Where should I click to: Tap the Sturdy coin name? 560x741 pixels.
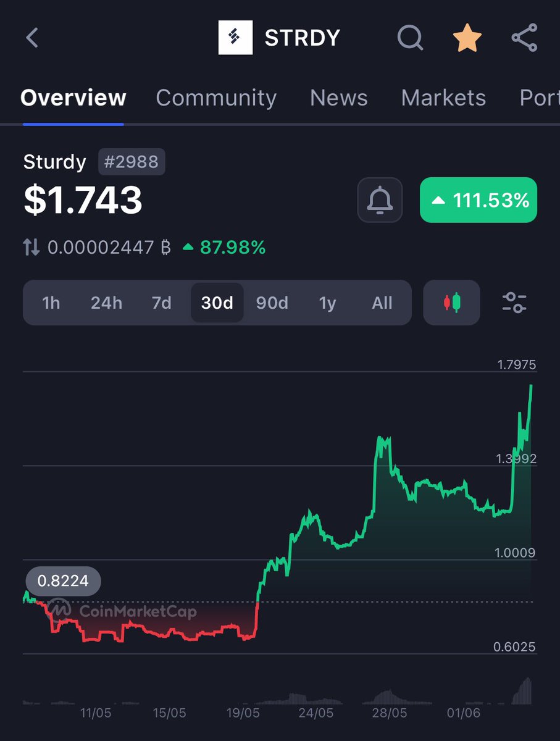[x=55, y=162]
